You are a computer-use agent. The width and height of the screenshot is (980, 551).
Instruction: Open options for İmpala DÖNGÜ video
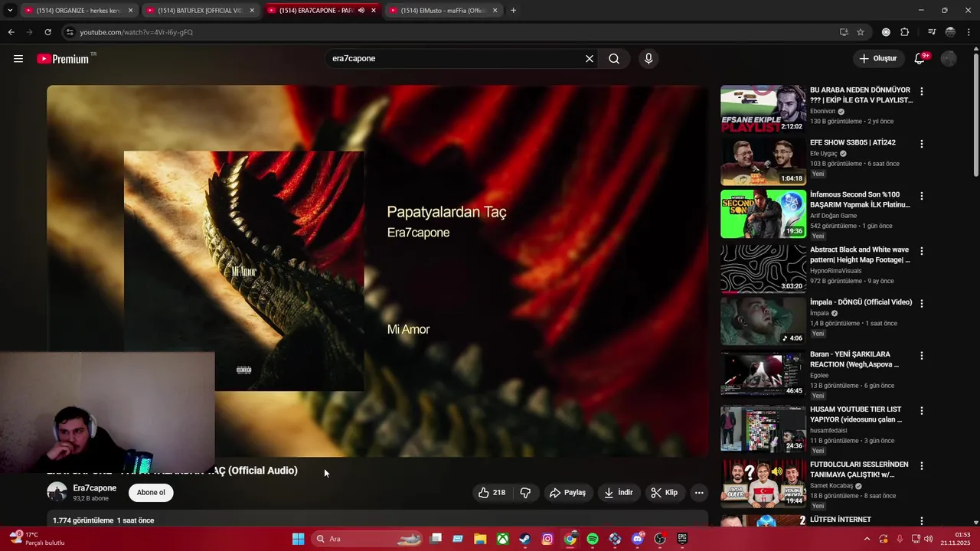(922, 304)
